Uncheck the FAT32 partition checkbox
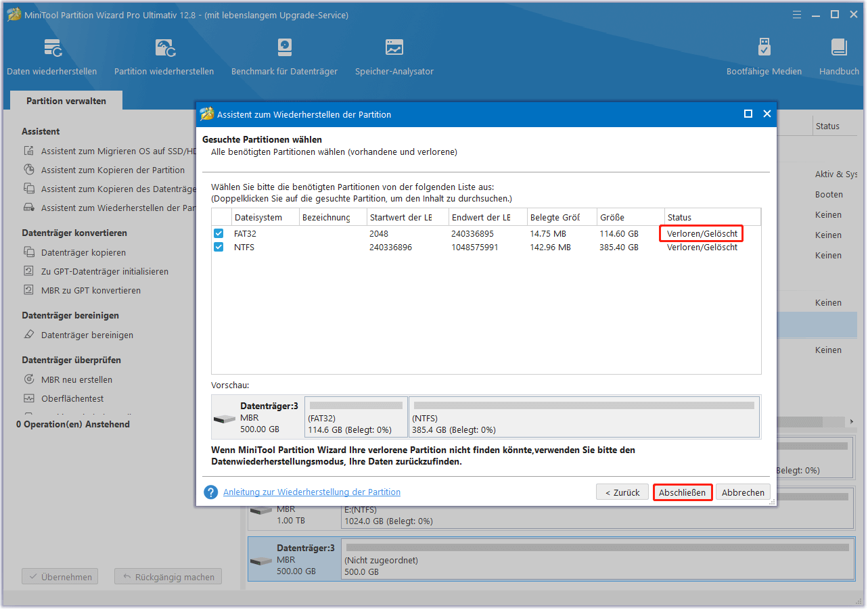 point(219,233)
